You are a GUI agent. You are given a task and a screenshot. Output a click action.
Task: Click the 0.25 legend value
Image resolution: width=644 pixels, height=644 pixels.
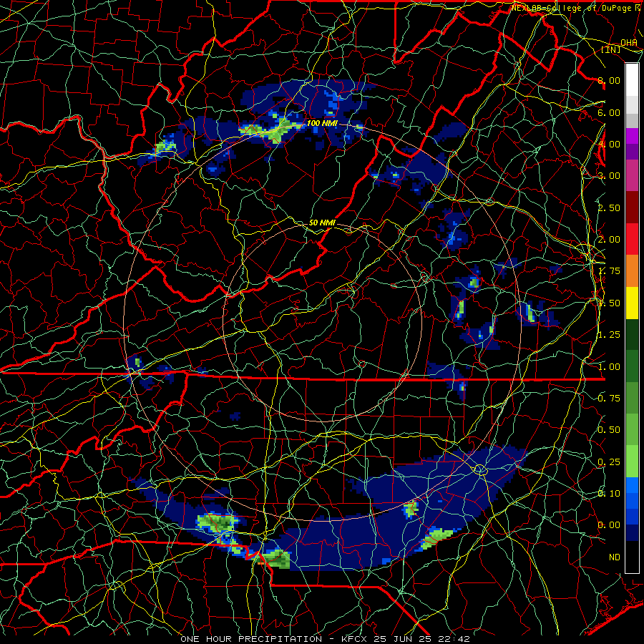pos(609,462)
